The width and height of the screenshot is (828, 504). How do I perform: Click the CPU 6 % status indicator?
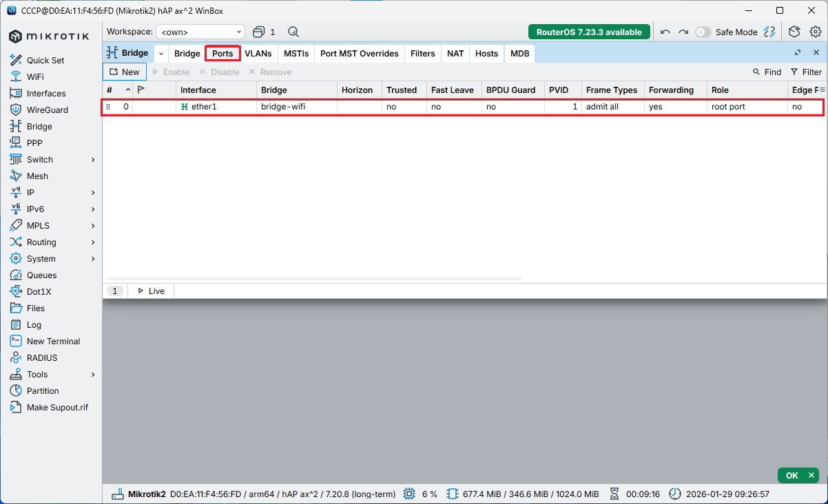pyautogui.click(x=420, y=494)
